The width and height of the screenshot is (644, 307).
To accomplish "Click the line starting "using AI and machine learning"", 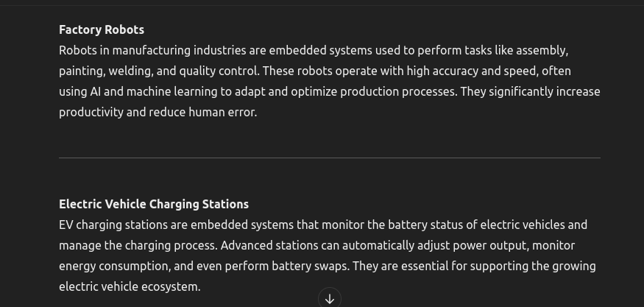I will pyautogui.click(x=330, y=91).
